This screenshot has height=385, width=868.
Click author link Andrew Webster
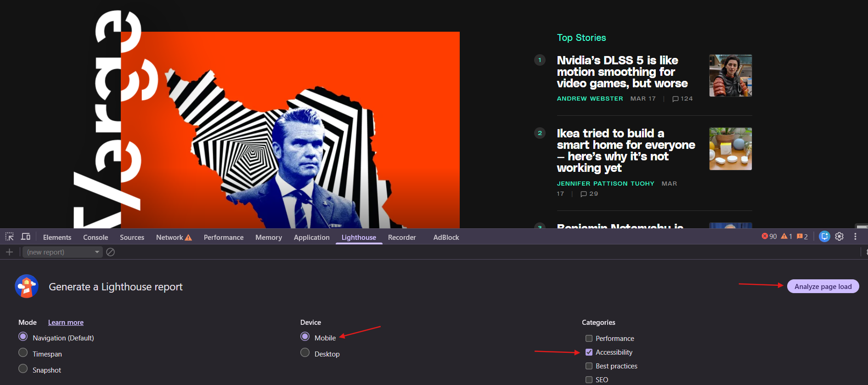(x=590, y=99)
